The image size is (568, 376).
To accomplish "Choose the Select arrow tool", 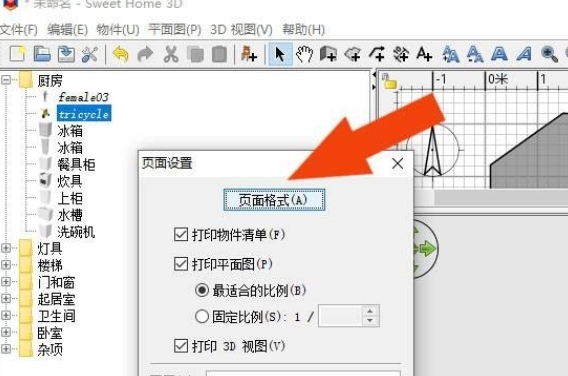I will point(280,54).
